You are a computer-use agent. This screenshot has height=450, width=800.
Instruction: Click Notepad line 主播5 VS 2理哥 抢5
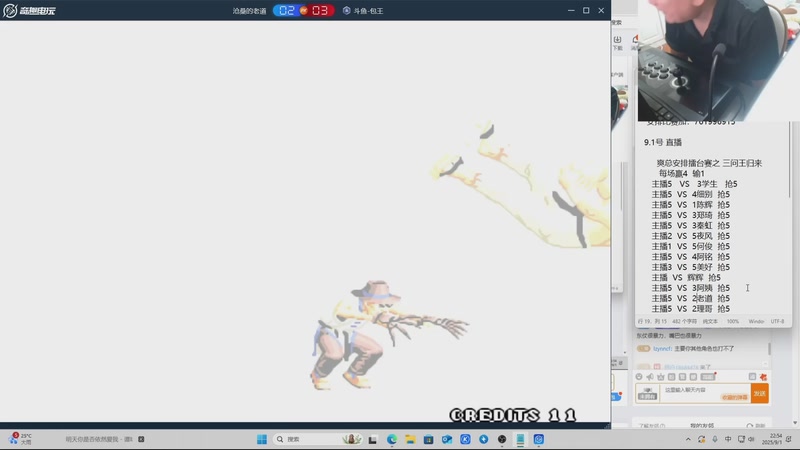(x=690, y=309)
